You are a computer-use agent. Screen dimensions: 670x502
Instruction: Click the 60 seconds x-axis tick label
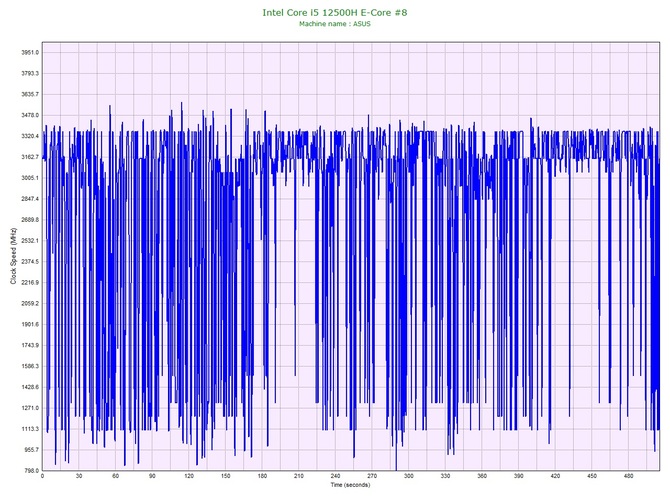[x=115, y=476]
